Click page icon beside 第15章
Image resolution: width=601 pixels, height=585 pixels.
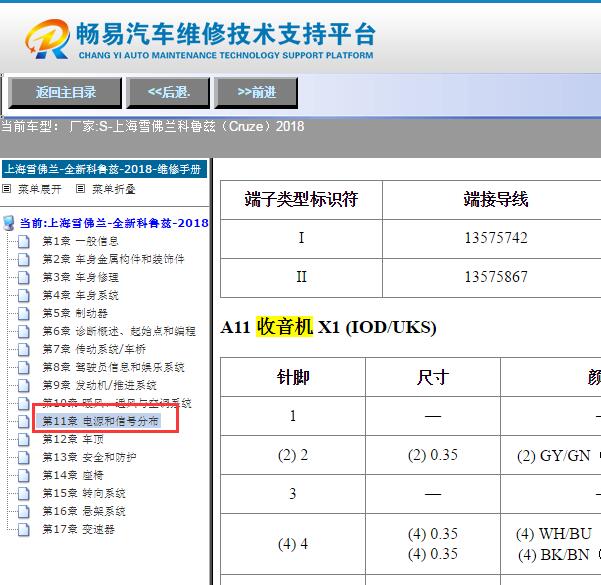(24, 494)
